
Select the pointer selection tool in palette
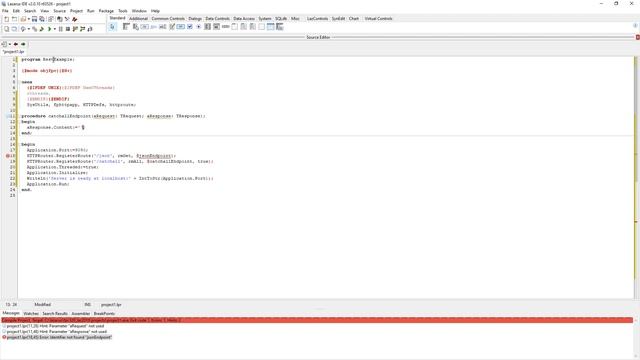(112, 27)
